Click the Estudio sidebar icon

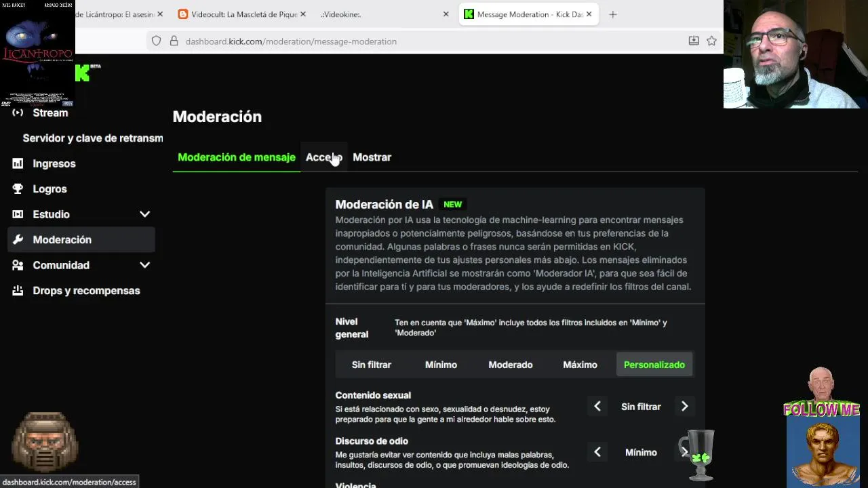(x=18, y=214)
